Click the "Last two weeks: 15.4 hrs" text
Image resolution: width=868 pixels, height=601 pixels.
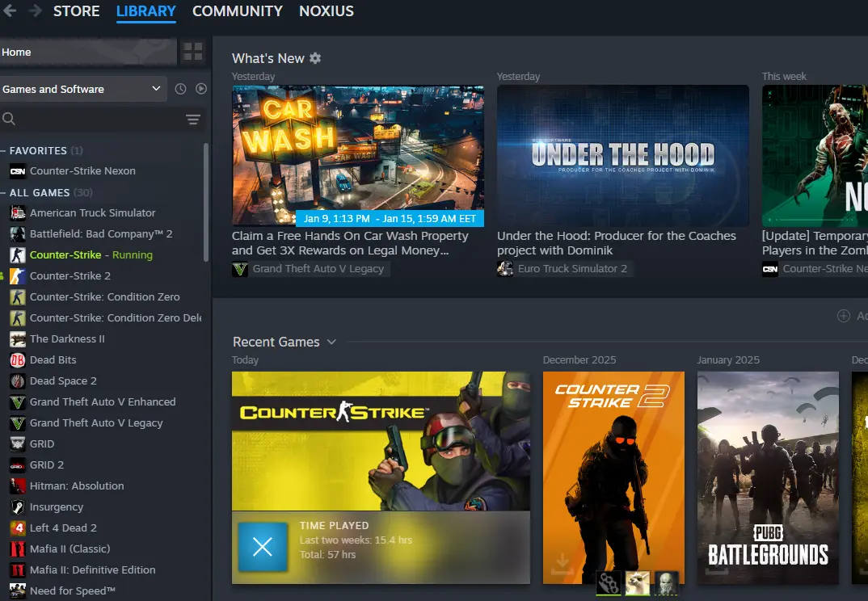click(356, 540)
